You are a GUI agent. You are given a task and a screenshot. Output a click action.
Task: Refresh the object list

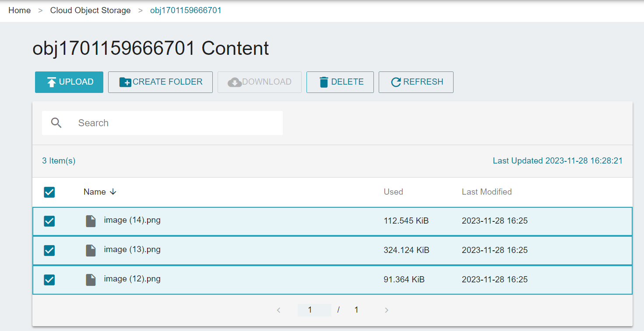[415, 82]
